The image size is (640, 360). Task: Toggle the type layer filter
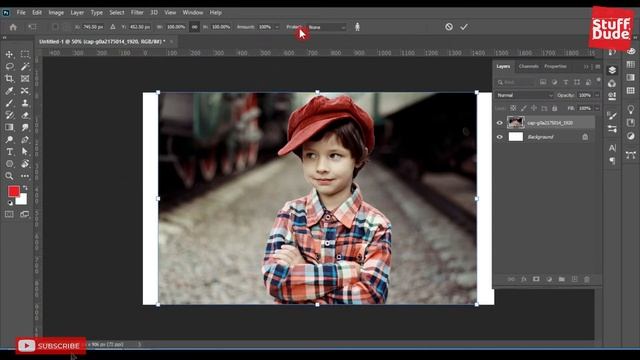tap(566, 82)
